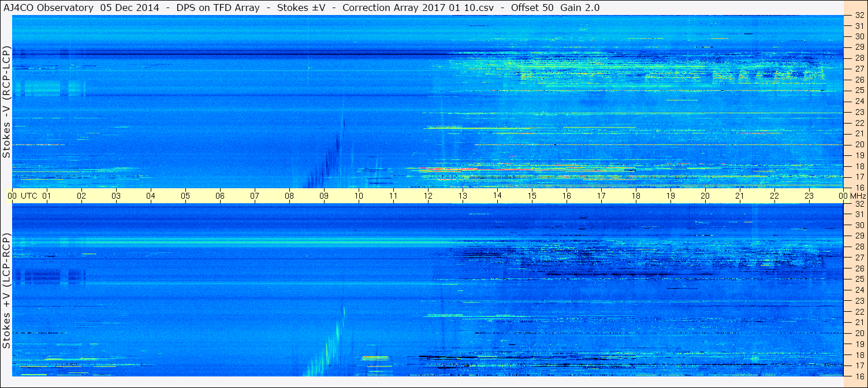
Task: Click the 31 MHz label of the lower panel
Action: [x=859, y=214]
